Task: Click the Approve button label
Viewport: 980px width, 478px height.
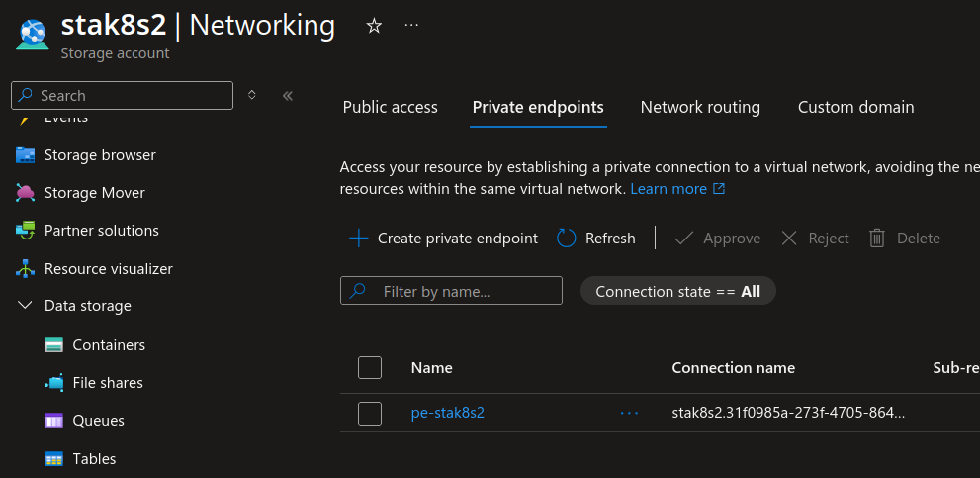Action: [x=732, y=239]
